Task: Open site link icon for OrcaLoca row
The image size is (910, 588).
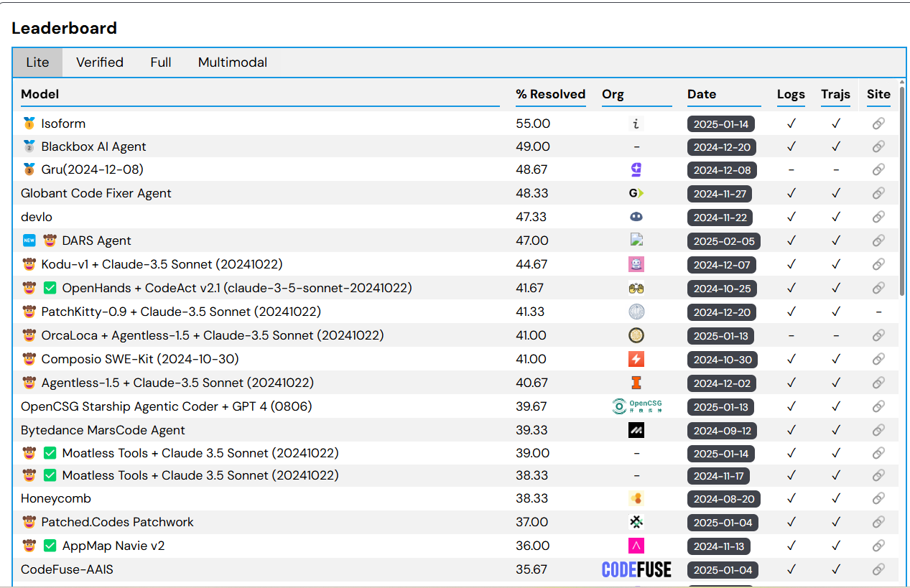Action: 878,335
